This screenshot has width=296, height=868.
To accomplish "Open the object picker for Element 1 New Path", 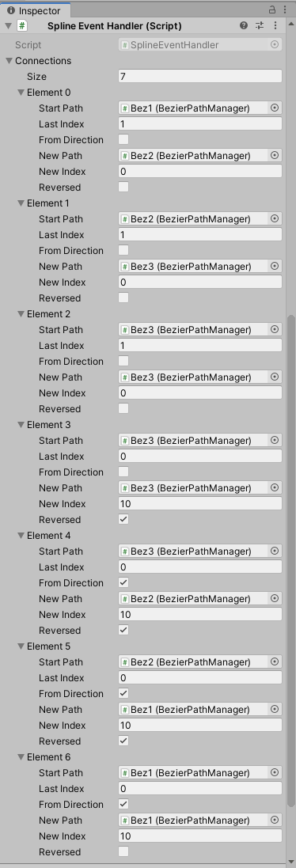I will tap(275, 267).
